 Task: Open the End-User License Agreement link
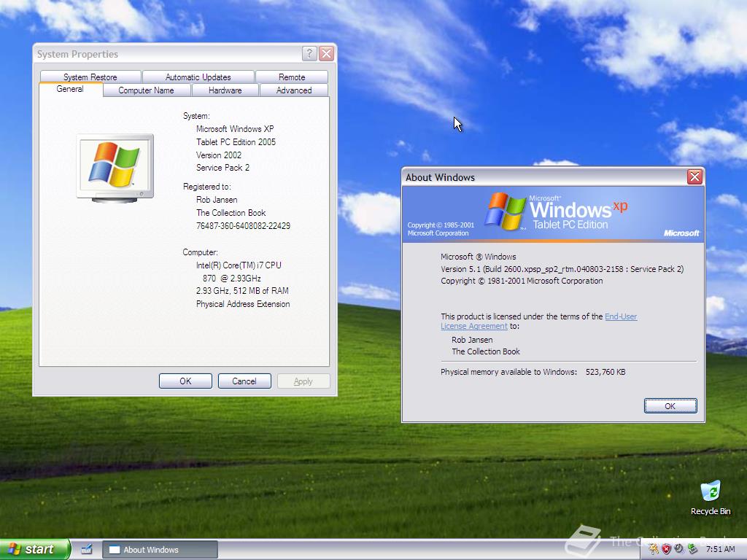[621, 316]
